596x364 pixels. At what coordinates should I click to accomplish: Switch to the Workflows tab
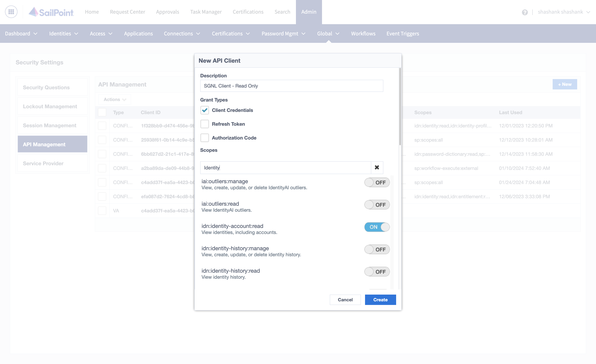point(363,33)
